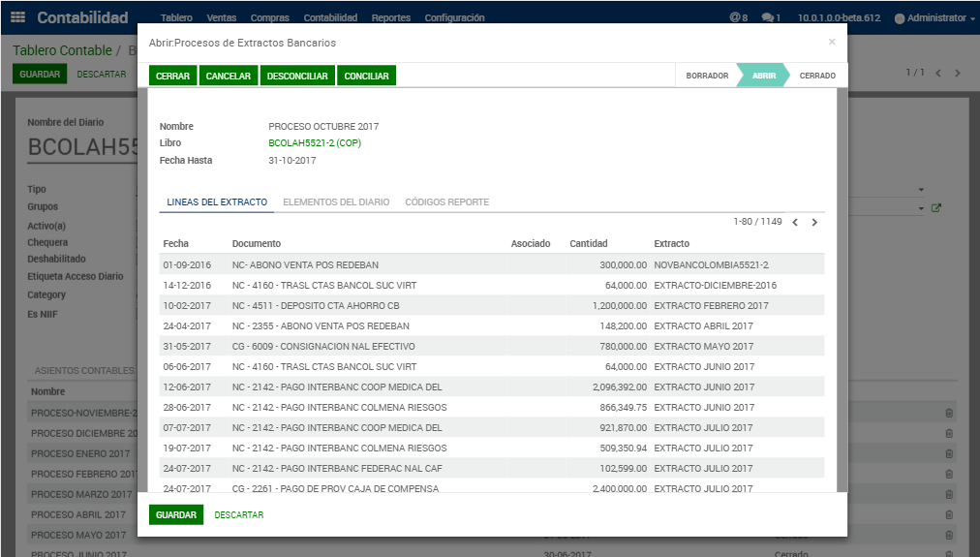Switch to the Códigos Reporte tab
Image resolution: width=980 pixels, height=557 pixels.
click(x=446, y=202)
